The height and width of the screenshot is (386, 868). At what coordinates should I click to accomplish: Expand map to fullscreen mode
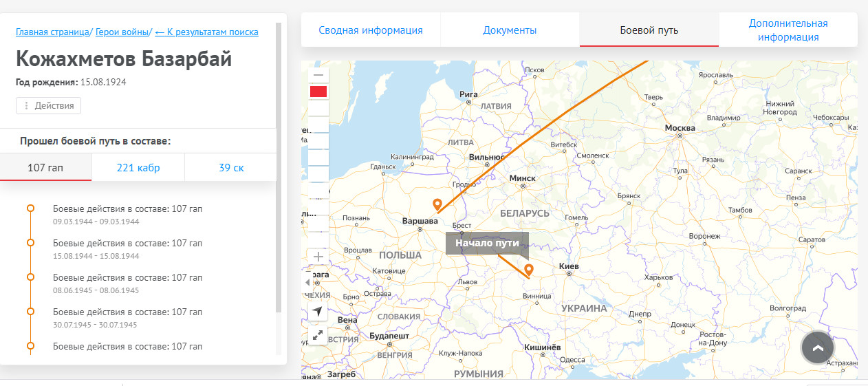point(317,335)
